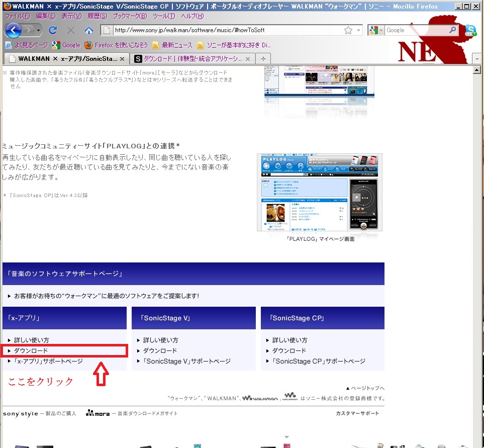
Task: Open the mora 音楽ダウンロードメガサイト link
Action: click(132, 413)
